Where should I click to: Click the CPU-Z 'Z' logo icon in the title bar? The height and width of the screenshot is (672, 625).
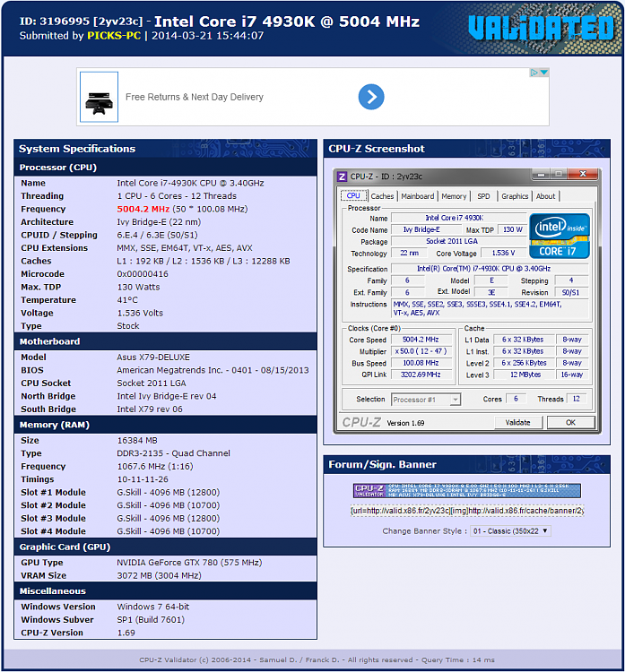[x=342, y=177]
